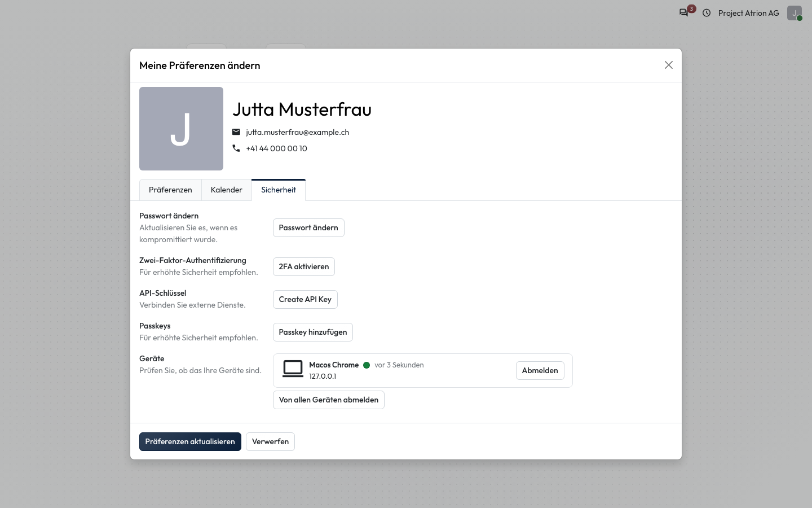Click Create API Key button
Viewport: 812px width, 508px height.
[305, 300]
